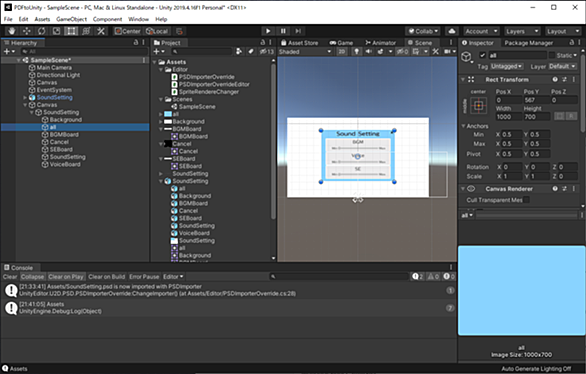
Task: Switch to the Asset Store tab
Action: pos(300,43)
